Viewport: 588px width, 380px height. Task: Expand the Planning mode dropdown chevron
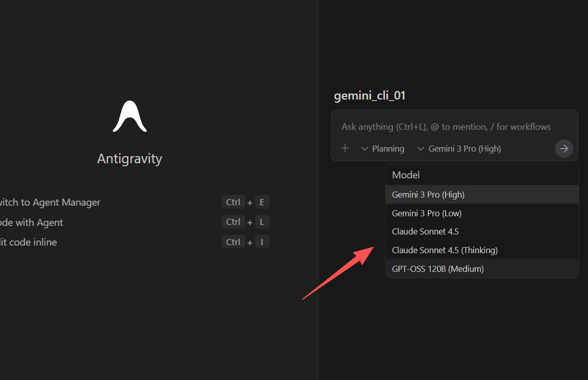coord(365,148)
